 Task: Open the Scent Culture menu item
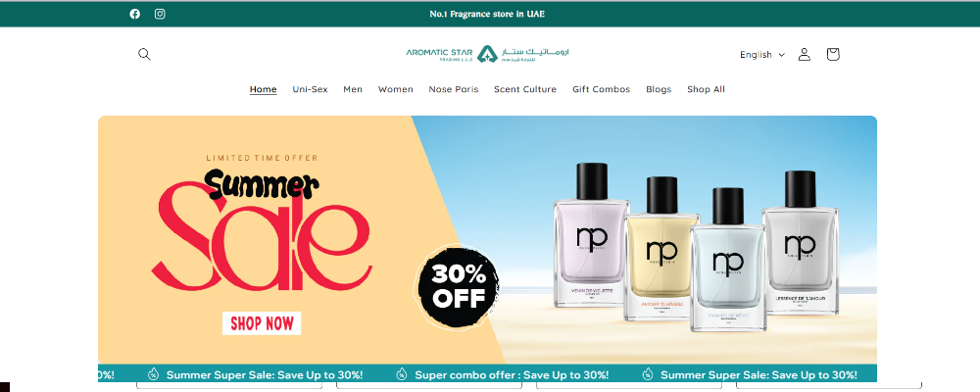(x=525, y=89)
